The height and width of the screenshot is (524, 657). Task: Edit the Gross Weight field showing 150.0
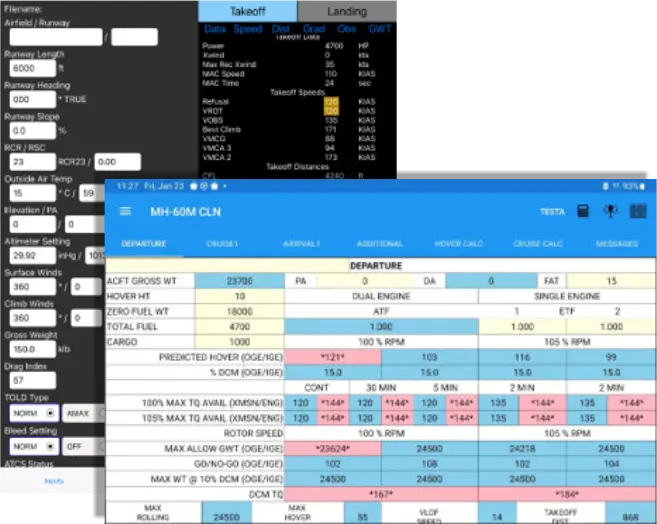(x=32, y=349)
